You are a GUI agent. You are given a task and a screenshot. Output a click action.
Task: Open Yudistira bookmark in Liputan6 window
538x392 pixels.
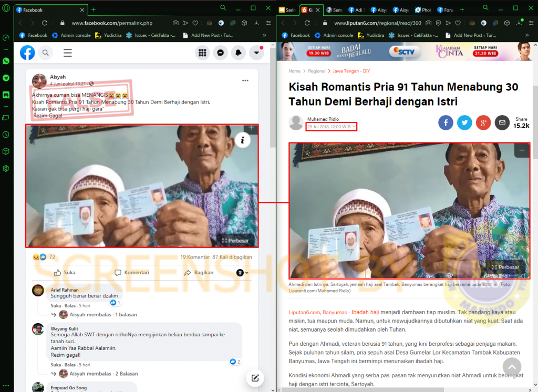point(371,35)
